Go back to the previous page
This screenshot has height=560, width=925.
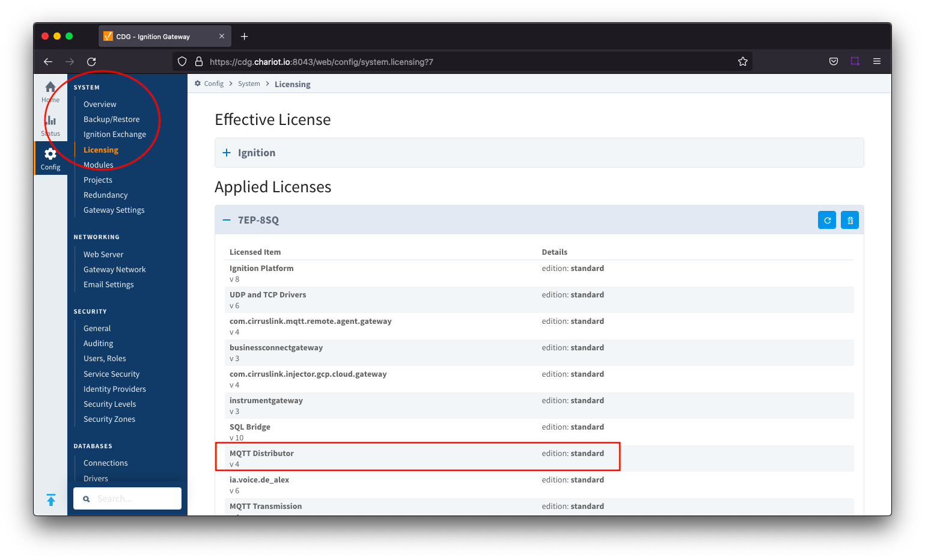tap(48, 61)
